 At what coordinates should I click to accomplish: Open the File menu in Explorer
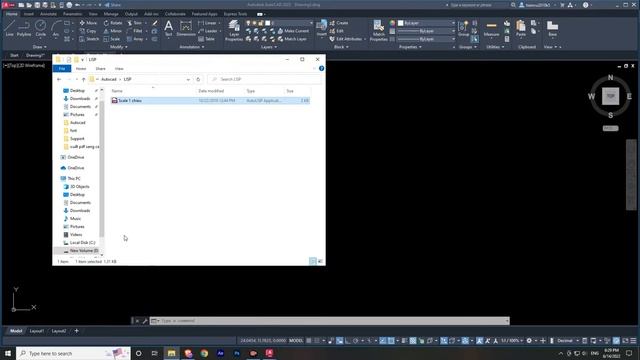pos(62,69)
